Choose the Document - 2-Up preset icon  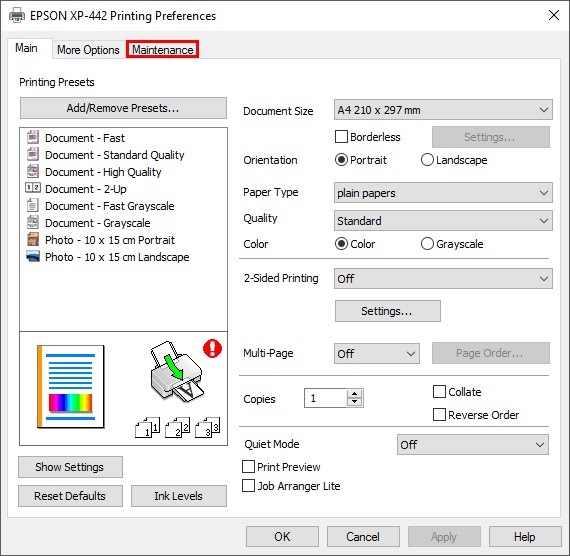point(32,188)
